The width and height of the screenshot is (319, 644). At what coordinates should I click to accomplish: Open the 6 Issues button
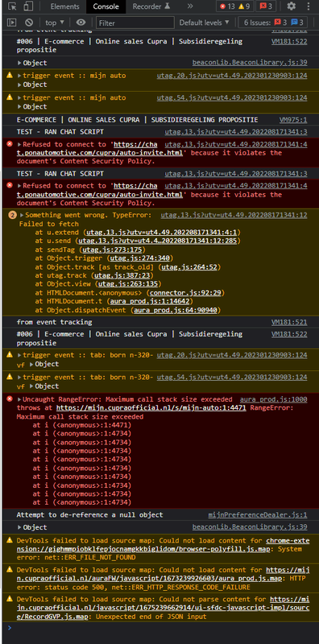(273, 23)
